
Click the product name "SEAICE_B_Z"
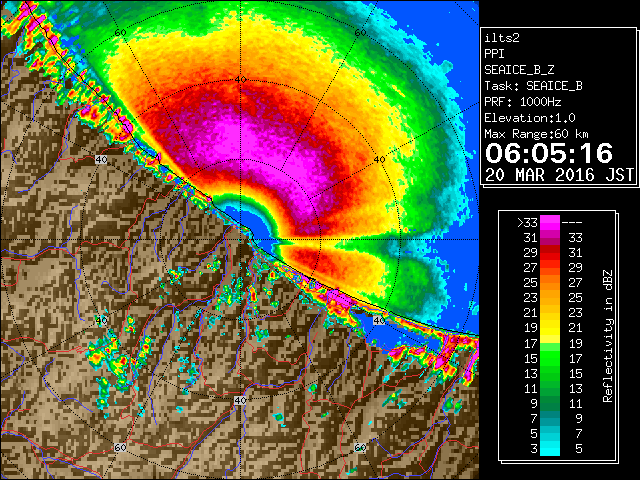pos(519,70)
